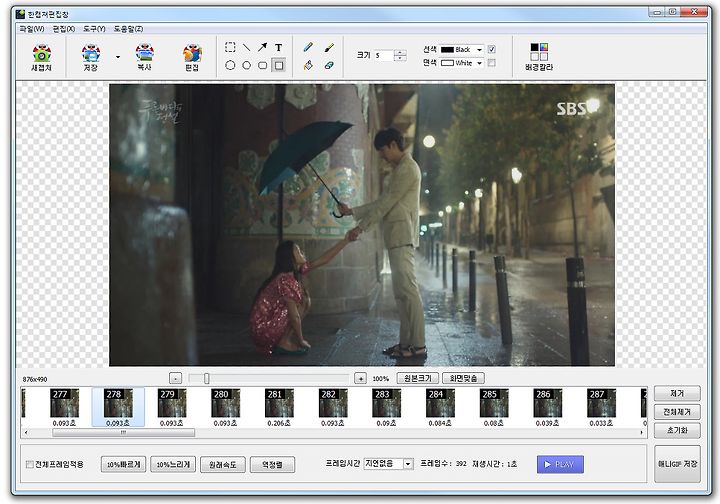Click the 제거 remove frame button
The width and height of the screenshot is (720, 504).
click(677, 393)
